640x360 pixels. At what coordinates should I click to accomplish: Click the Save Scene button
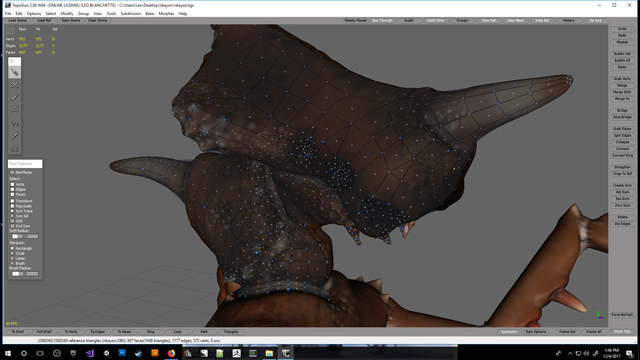pos(71,20)
